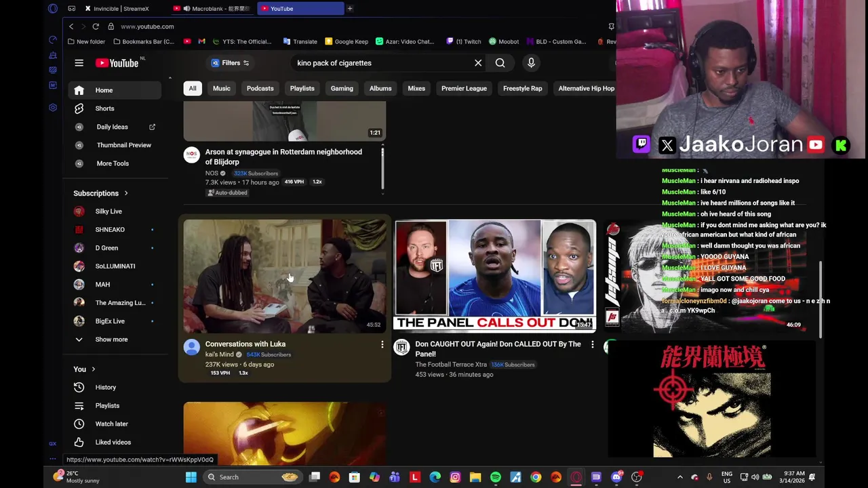This screenshot has width=868, height=488.
Task: Select the Albums filter chip
Action: click(380, 88)
